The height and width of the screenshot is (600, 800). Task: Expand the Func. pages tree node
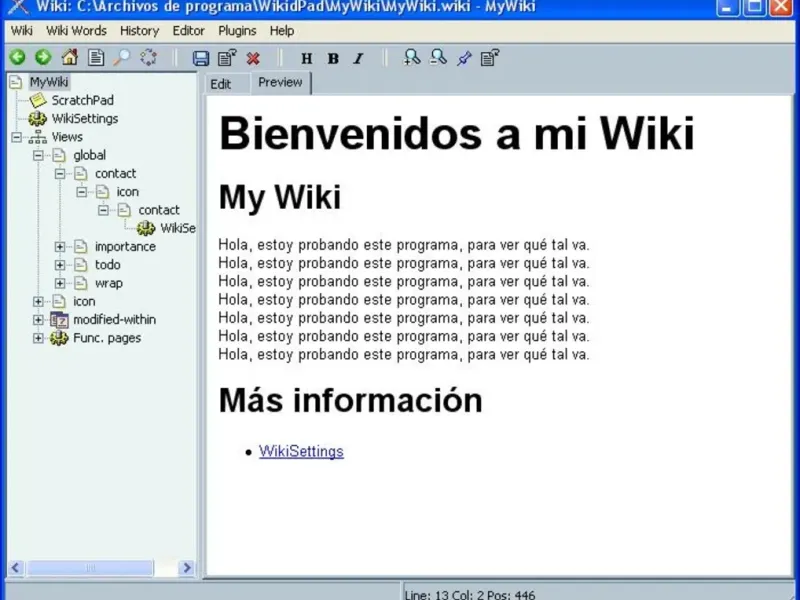(38, 338)
